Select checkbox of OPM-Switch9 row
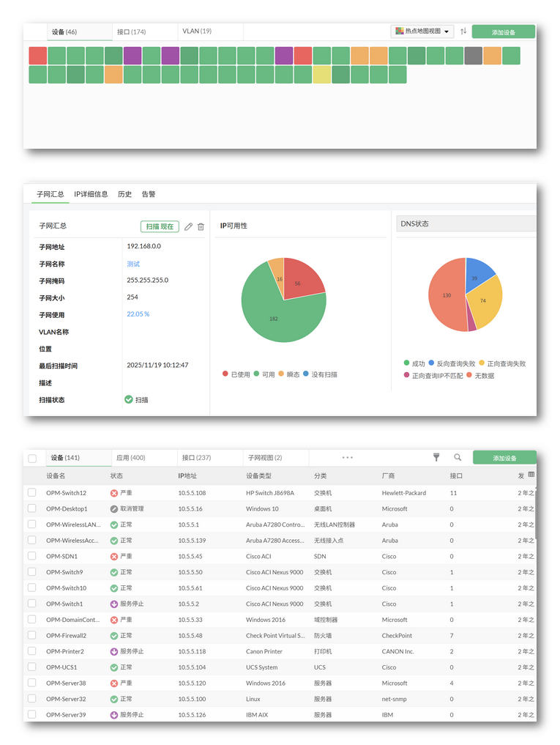The image size is (560, 745). (31, 571)
